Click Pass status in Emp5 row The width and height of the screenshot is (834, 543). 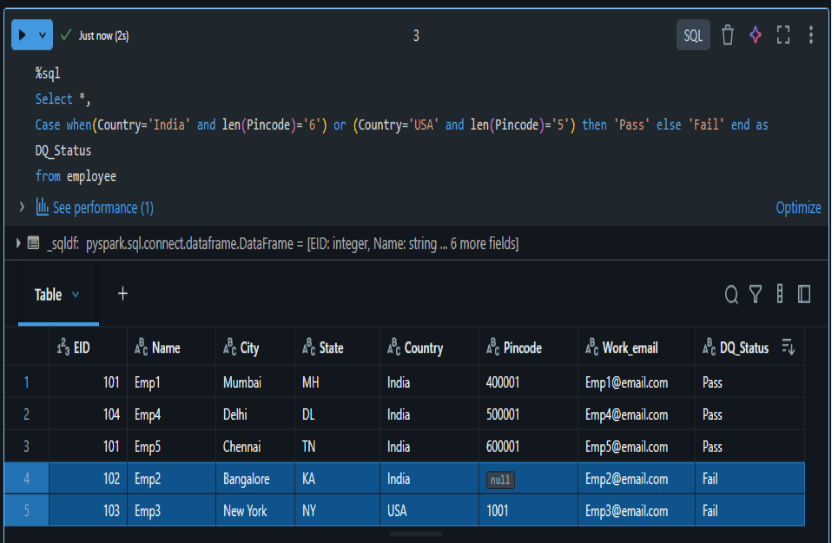(x=750, y=446)
